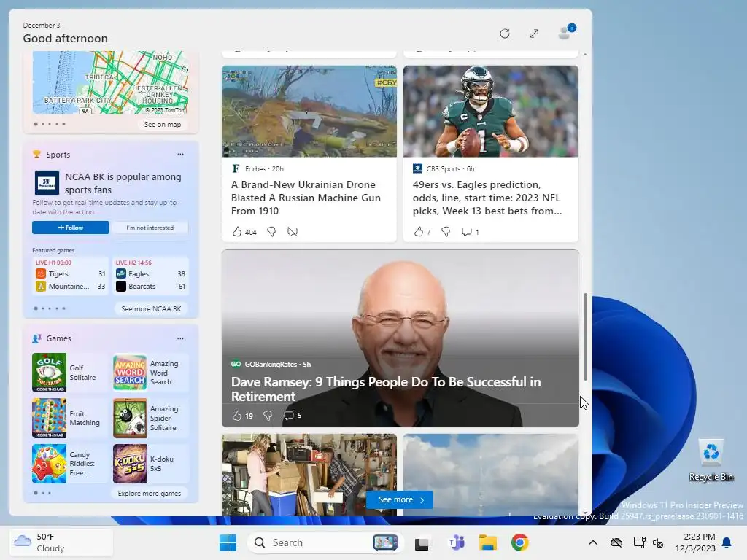The width and height of the screenshot is (747, 560).
Task: Read 'A Brand-New Ukrainian Drone' headline
Action: (306, 198)
